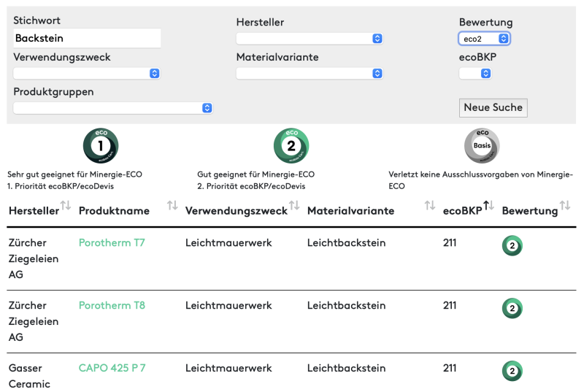Toggle ecoBKP column sort arrows
Screen dimensions: 584x392
[488, 205]
